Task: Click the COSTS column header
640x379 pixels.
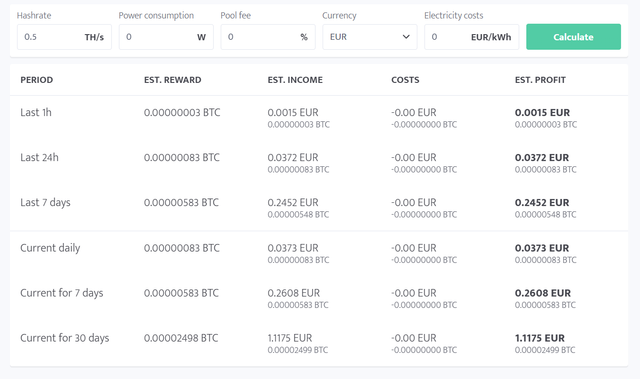Action: 405,80
